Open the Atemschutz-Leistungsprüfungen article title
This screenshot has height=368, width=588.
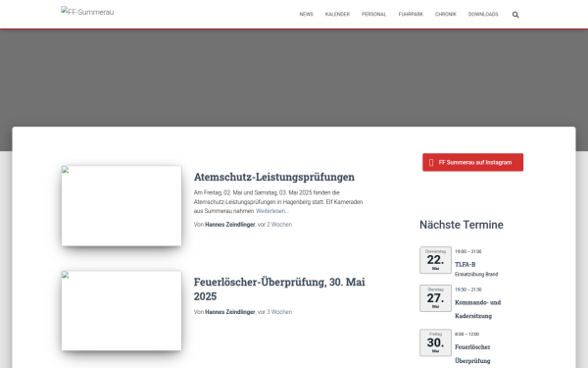(x=274, y=177)
